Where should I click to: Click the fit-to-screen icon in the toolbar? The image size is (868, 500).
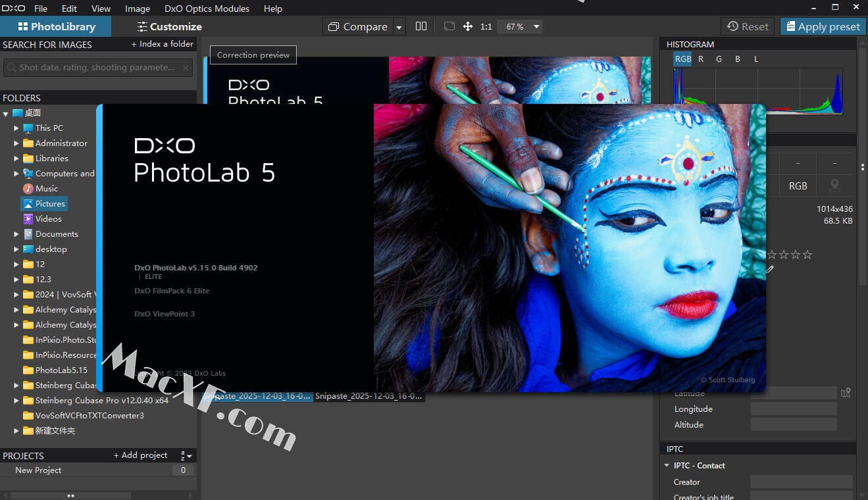pyautogui.click(x=449, y=26)
